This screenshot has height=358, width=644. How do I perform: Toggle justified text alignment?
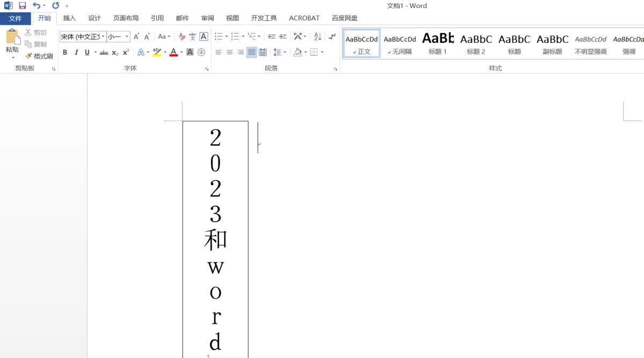[251, 52]
